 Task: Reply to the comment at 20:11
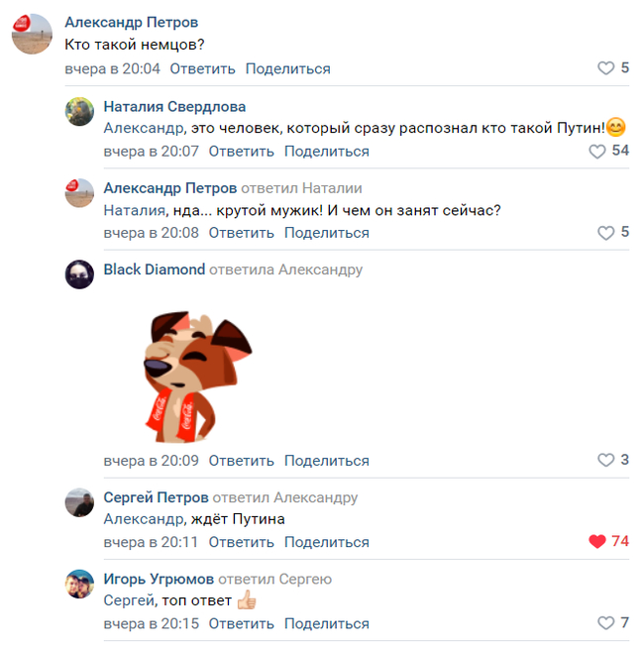(x=242, y=542)
